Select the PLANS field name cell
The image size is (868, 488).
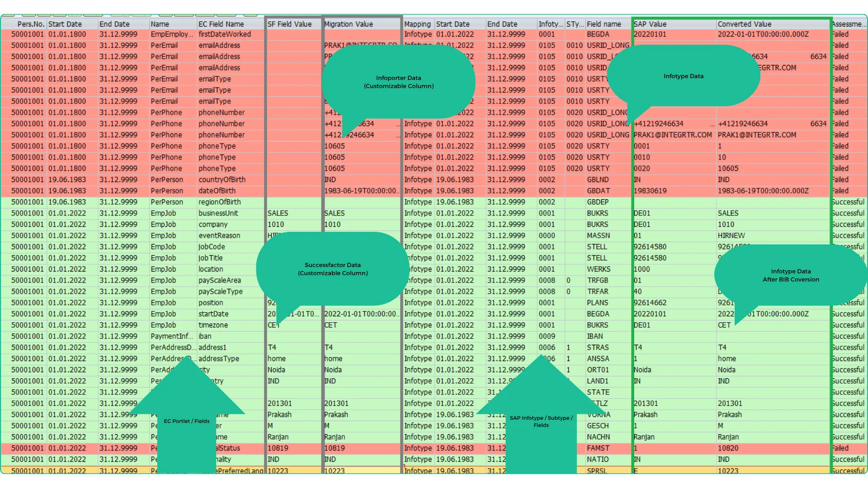coord(608,303)
